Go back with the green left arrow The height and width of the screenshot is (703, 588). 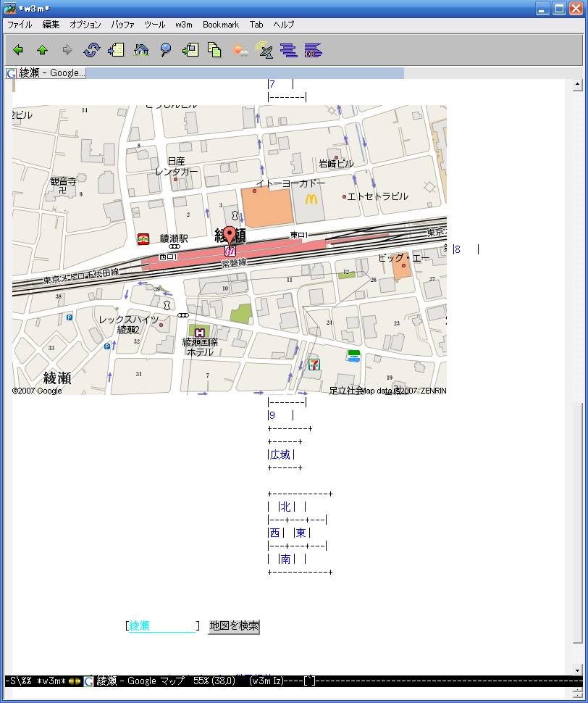coord(18,50)
